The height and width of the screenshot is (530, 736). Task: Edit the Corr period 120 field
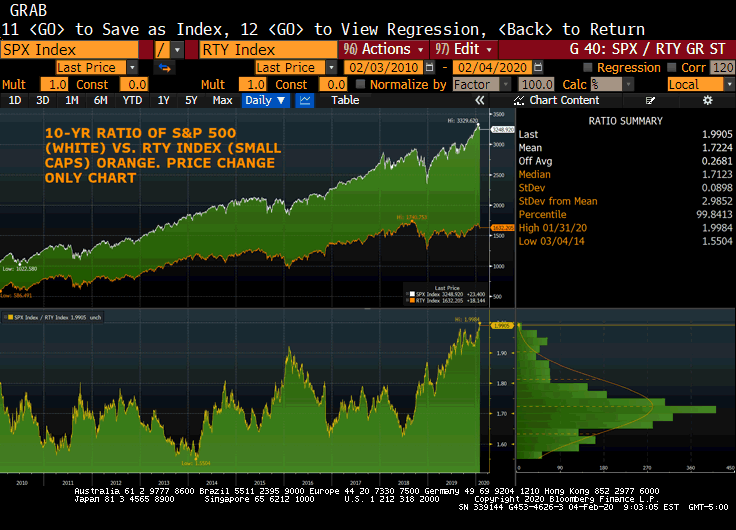point(722,68)
